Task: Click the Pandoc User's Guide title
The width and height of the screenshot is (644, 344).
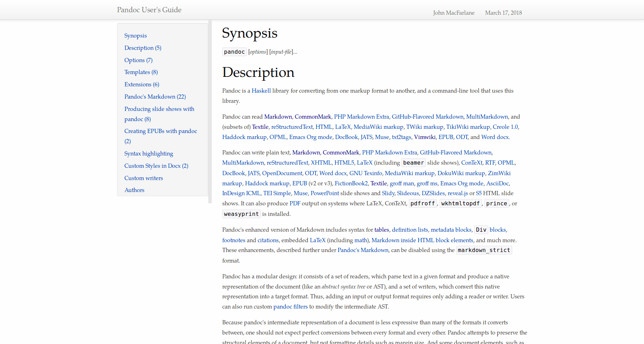Action: point(149,10)
